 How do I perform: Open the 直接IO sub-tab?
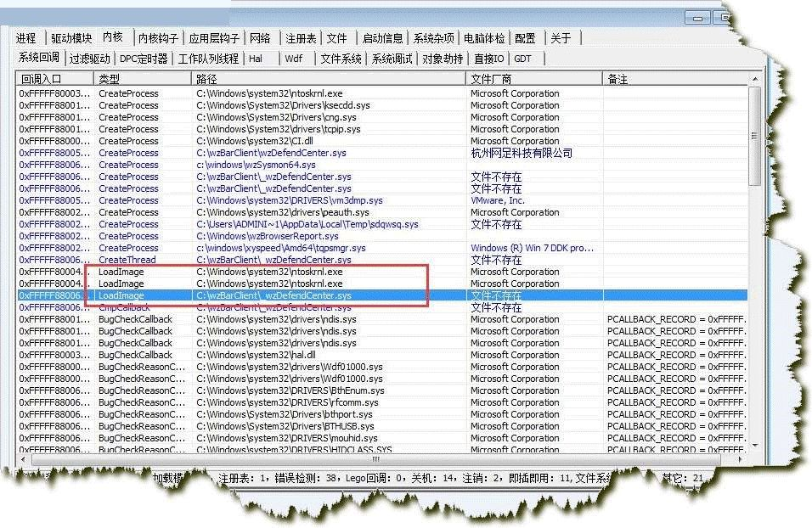coord(489,59)
